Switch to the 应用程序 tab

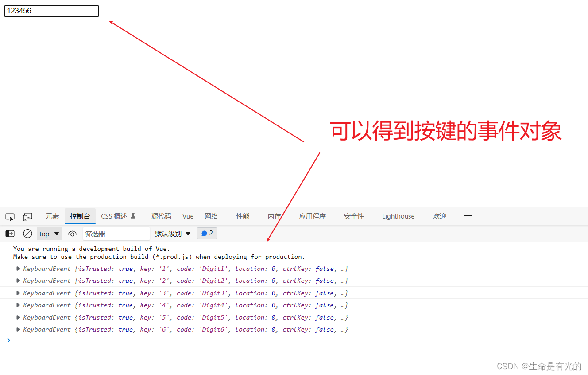tap(313, 216)
